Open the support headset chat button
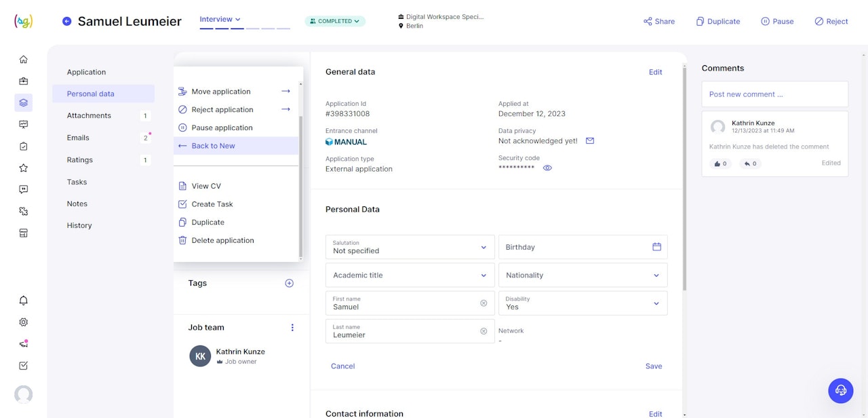 point(840,390)
